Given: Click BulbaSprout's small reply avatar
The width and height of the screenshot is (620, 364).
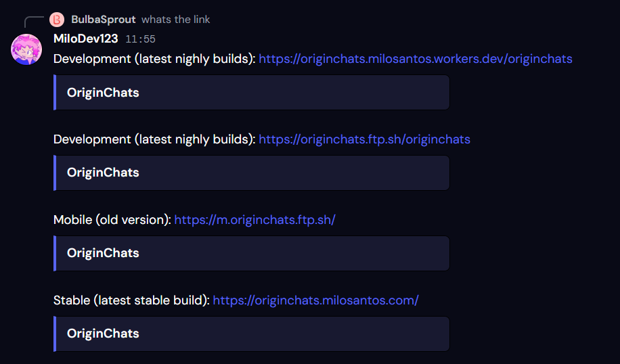Looking at the screenshot, I should [57, 20].
